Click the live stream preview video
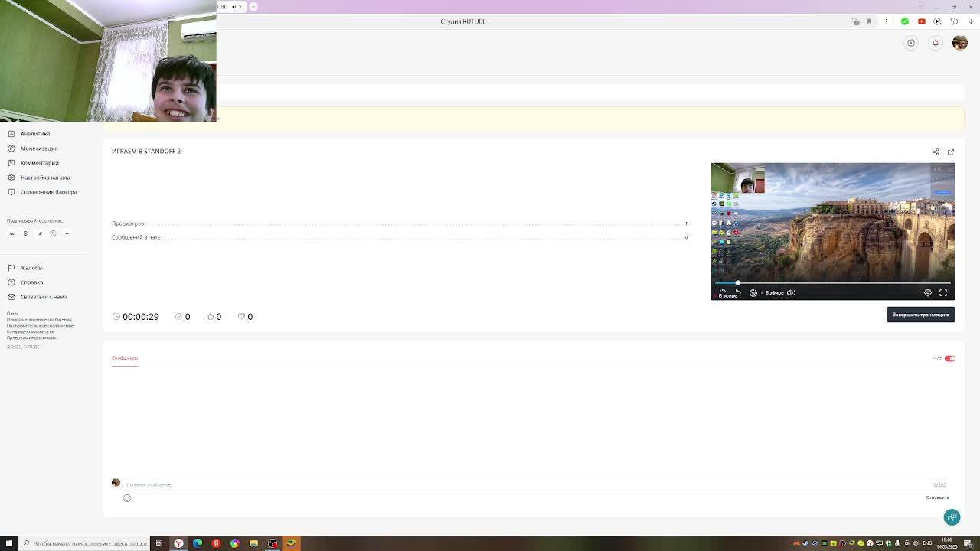 pyautogui.click(x=833, y=231)
